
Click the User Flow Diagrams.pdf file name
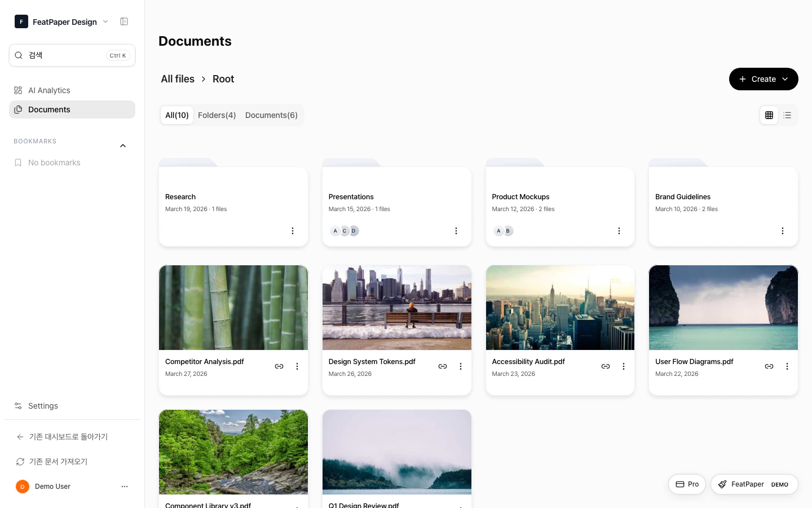tap(694, 362)
